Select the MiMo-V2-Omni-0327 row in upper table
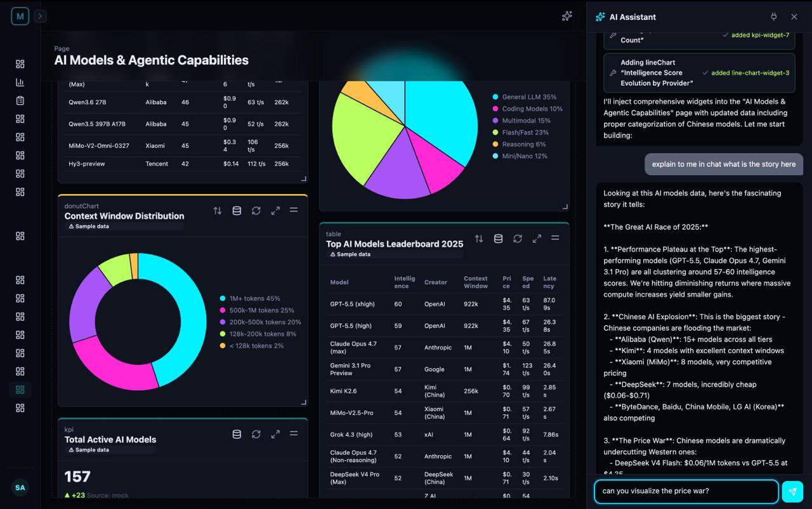 183,146
